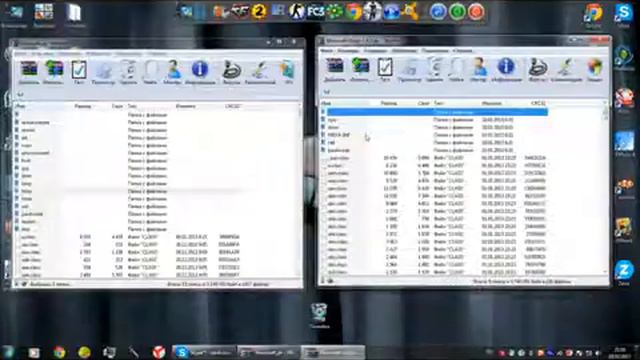Click Delete (Удалить) bin icon in right window

(435, 69)
